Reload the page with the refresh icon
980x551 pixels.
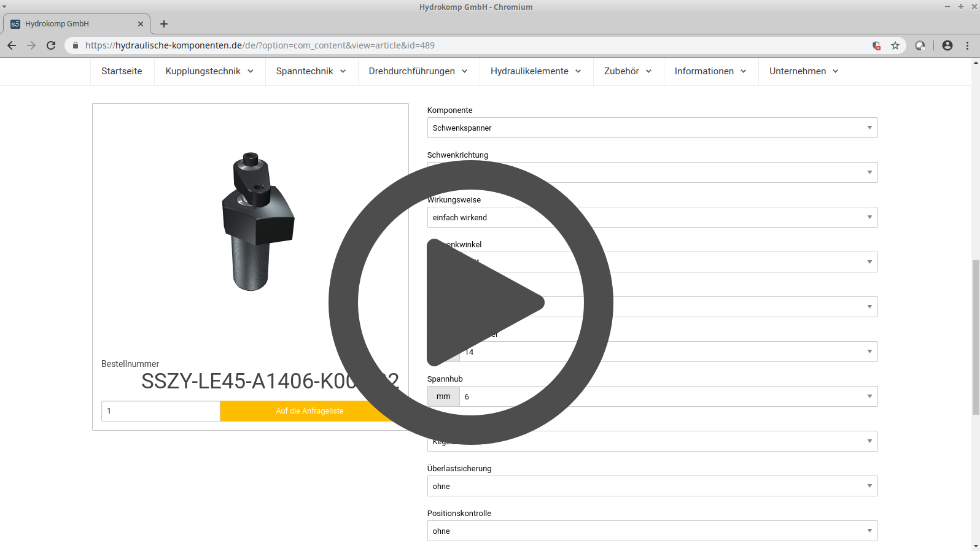[51, 45]
